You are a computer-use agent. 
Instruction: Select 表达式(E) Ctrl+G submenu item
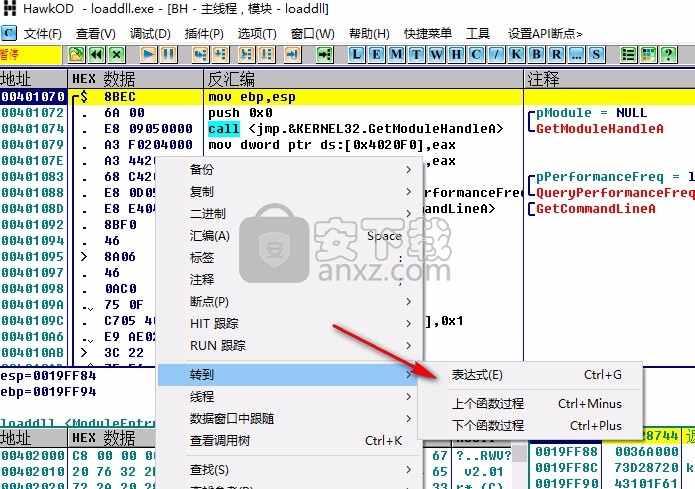[530, 375]
